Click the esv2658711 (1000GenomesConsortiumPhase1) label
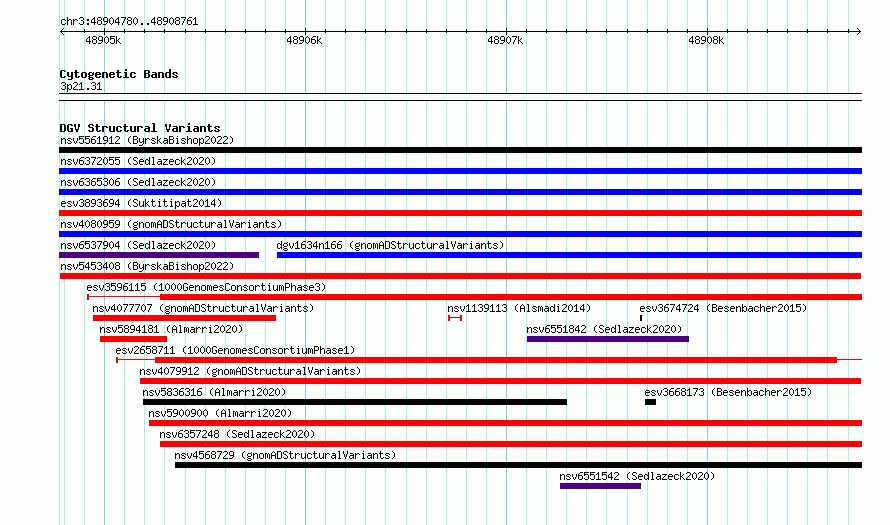890x525 pixels. [235, 350]
